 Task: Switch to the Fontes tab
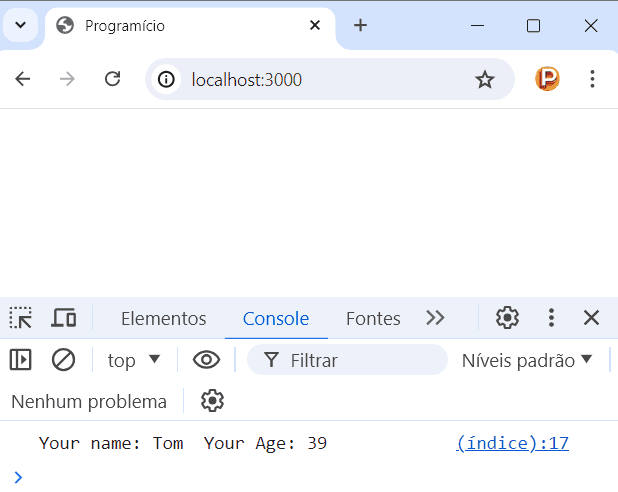click(373, 319)
